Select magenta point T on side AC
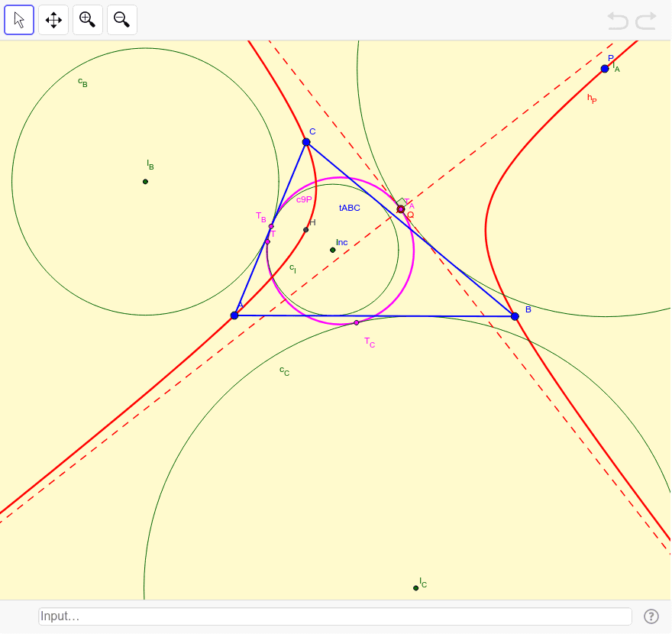 [x=267, y=242]
